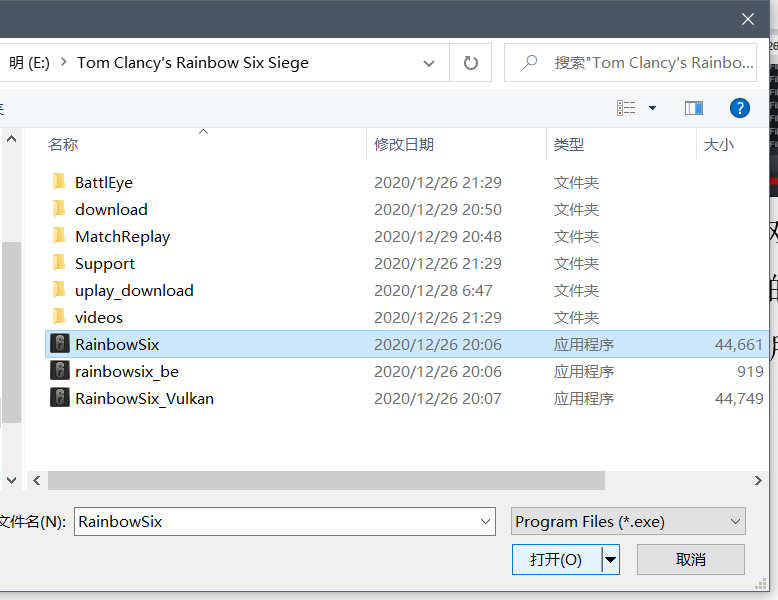The height and width of the screenshot is (600, 778).
Task: Select the rainbowsix_be executable icon
Action: (59, 371)
